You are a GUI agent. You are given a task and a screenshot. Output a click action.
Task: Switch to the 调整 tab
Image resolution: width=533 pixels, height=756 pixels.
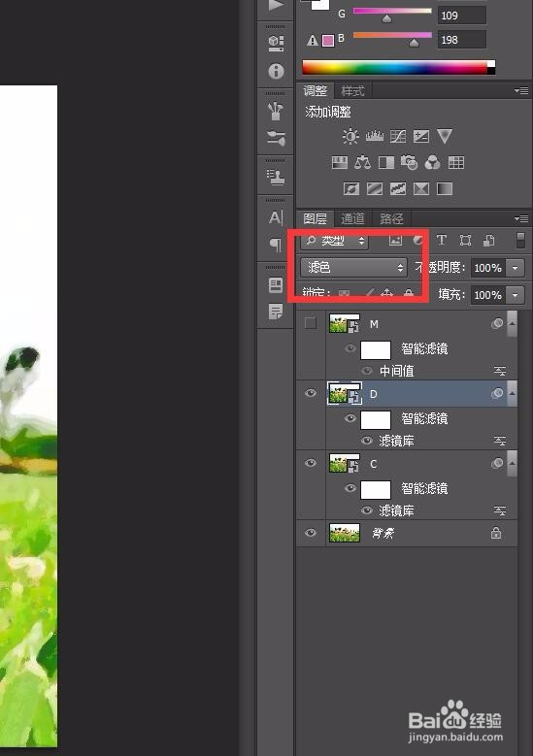coord(316,90)
